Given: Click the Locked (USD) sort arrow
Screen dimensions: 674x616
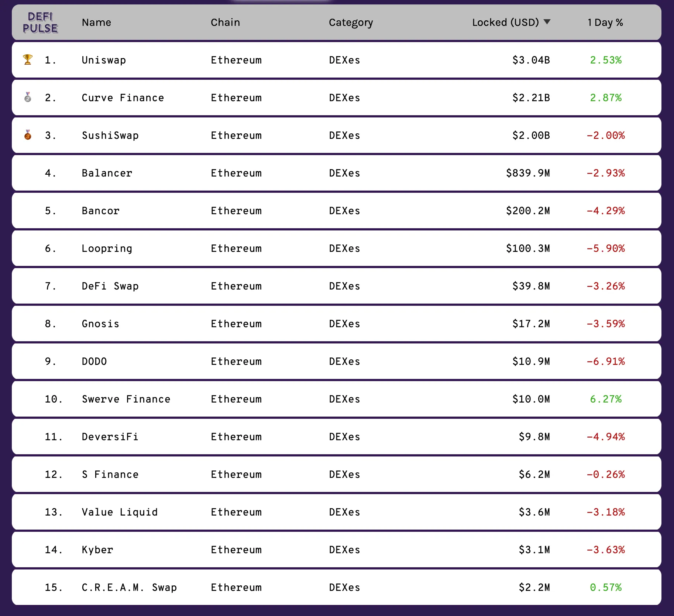Looking at the screenshot, I should point(547,22).
